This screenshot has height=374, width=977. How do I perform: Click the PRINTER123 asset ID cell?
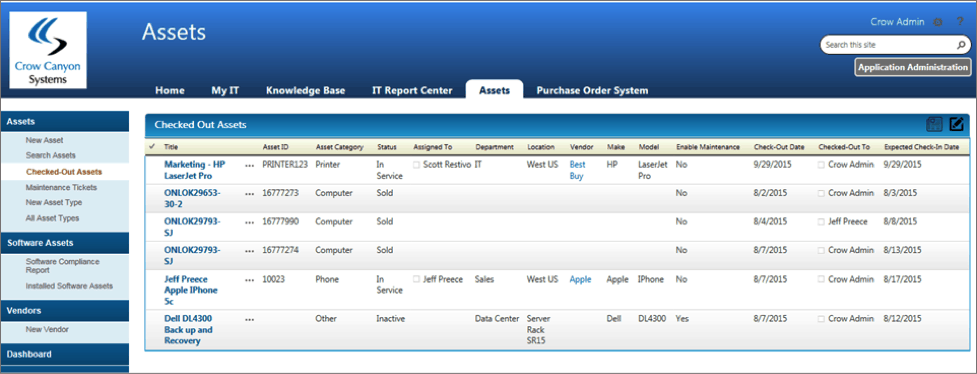click(x=285, y=165)
